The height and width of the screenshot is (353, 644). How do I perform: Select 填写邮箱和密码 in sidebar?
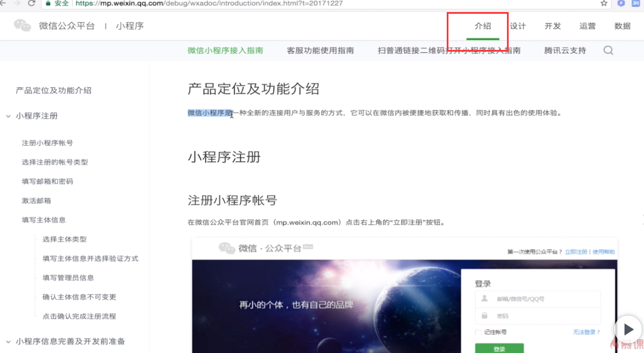pyautogui.click(x=47, y=181)
